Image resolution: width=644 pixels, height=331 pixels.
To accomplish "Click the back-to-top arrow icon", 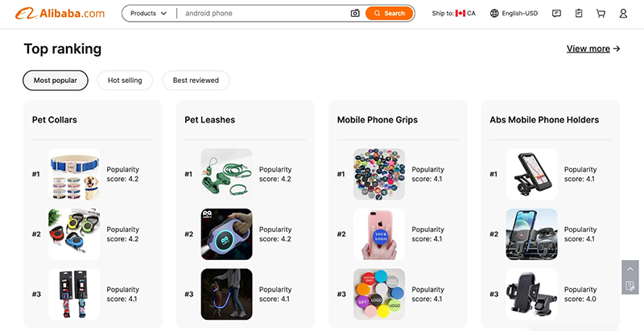I will 630,269.
